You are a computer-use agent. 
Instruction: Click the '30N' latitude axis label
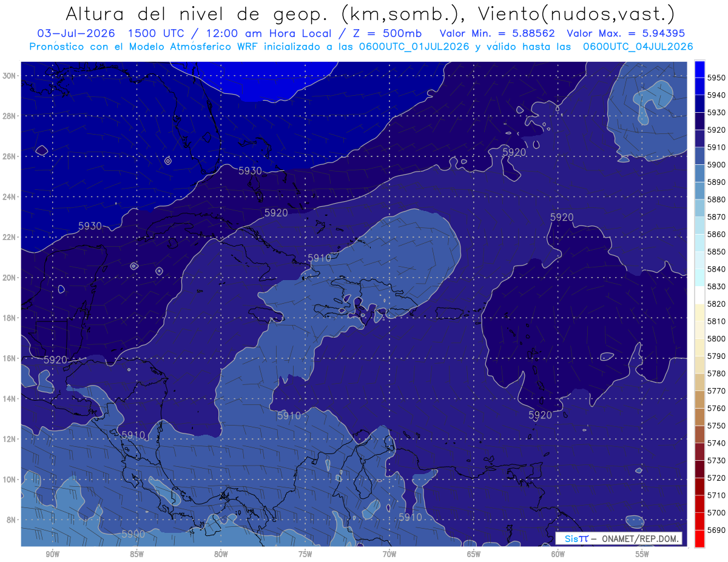pos(8,76)
